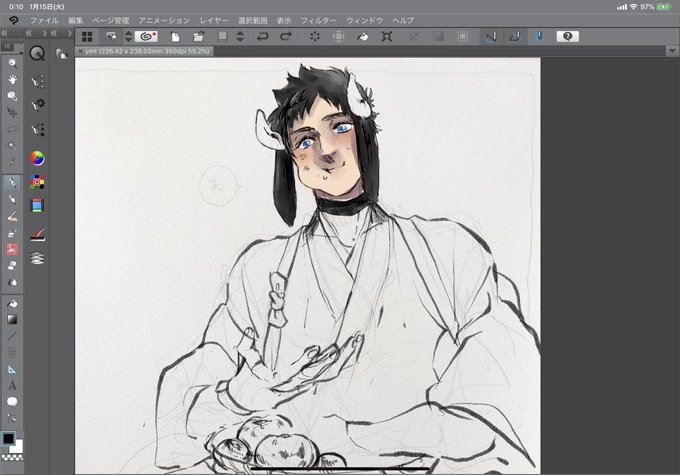Select the black main color swatch
The width and height of the screenshot is (680, 475).
pyautogui.click(x=8, y=439)
